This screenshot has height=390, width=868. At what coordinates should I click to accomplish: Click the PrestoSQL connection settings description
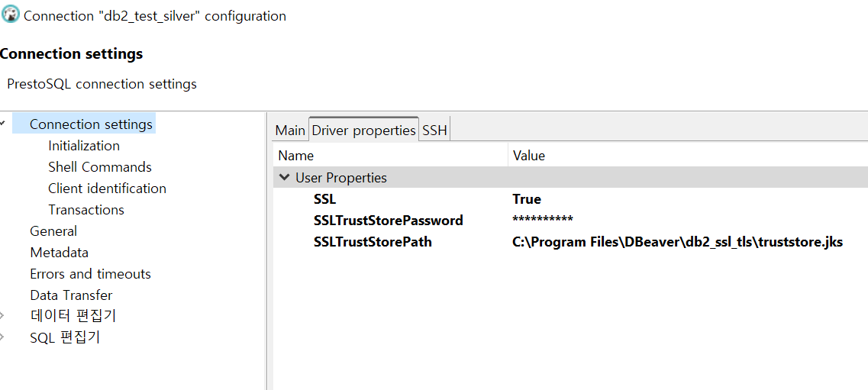click(x=102, y=84)
